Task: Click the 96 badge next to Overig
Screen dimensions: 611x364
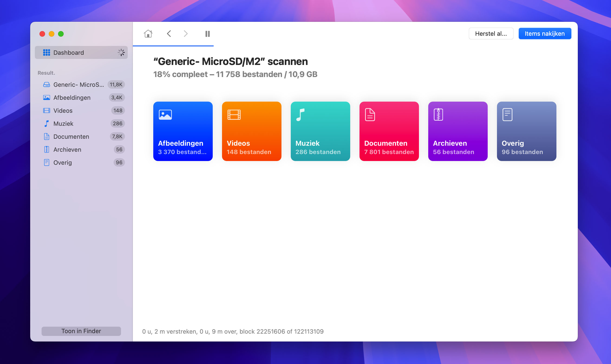Action: pyautogui.click(x=119, y=163)
